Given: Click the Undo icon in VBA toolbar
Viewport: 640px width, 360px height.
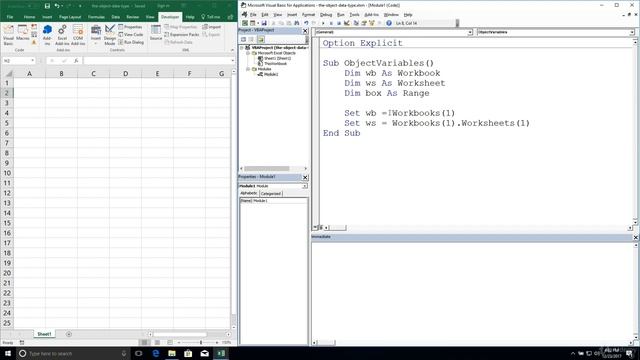Looking at the screenshot, I should 307,23.
